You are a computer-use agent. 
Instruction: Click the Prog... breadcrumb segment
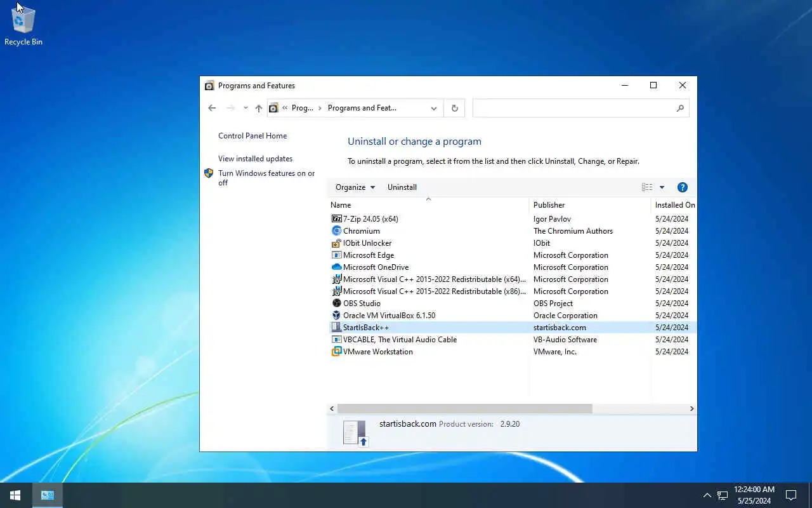point(303,108)
